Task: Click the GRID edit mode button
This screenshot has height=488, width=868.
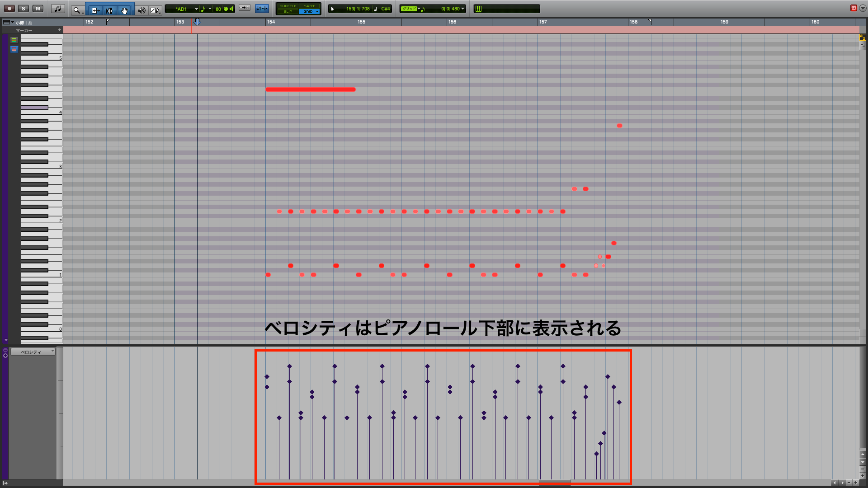Action: 308,11
